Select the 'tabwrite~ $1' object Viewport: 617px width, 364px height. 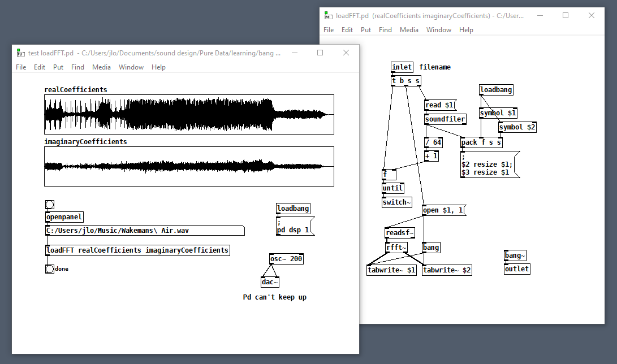pos(391,270)
